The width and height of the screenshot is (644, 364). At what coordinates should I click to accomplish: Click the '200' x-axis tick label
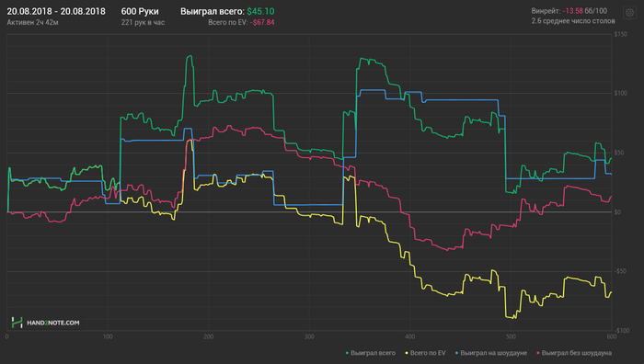(x=209, y=337)
